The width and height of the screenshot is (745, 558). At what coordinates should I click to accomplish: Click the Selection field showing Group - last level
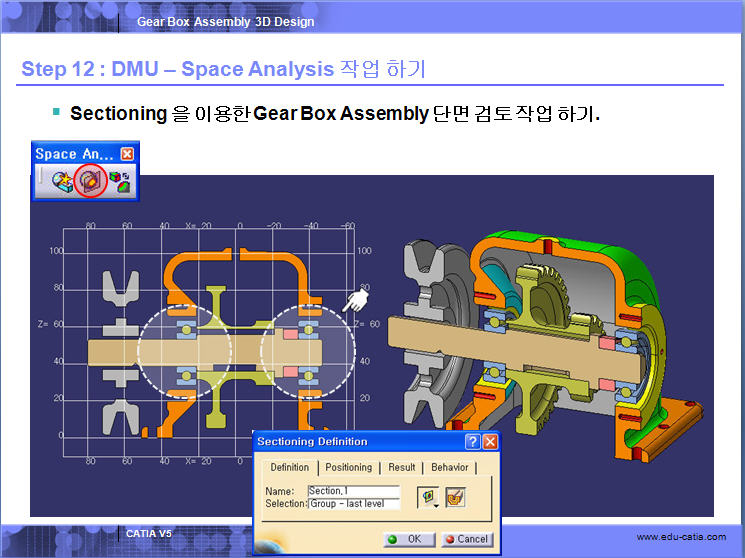(353, 504)
